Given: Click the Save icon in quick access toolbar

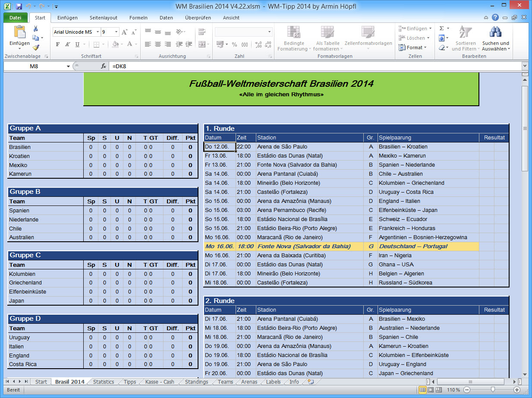Looking at the screenshot, I should pos(19,6).
